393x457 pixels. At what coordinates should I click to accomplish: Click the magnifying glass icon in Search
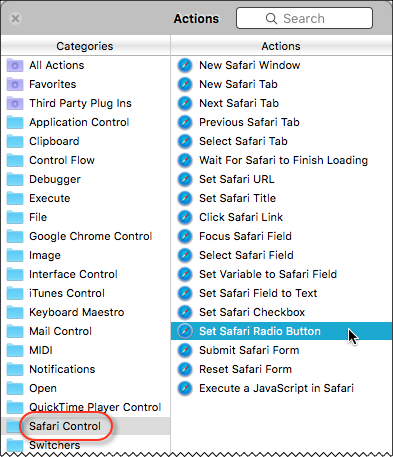coord(271,18)
